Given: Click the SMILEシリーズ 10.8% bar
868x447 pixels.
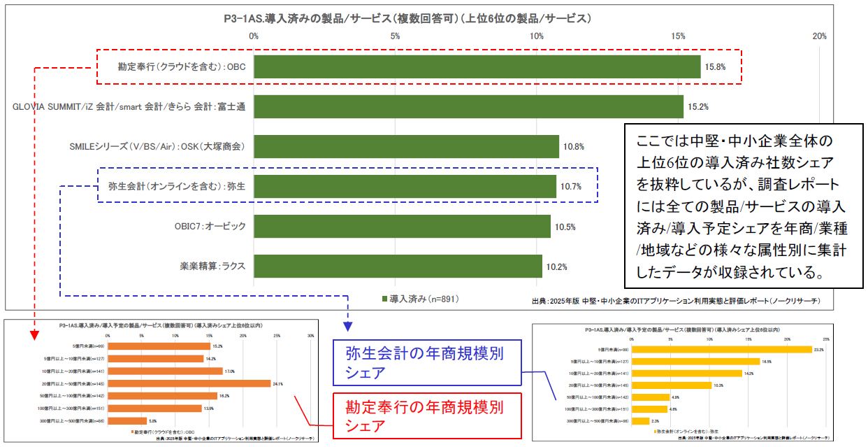Looking at the screenshot, I should (x=406, y=147).
